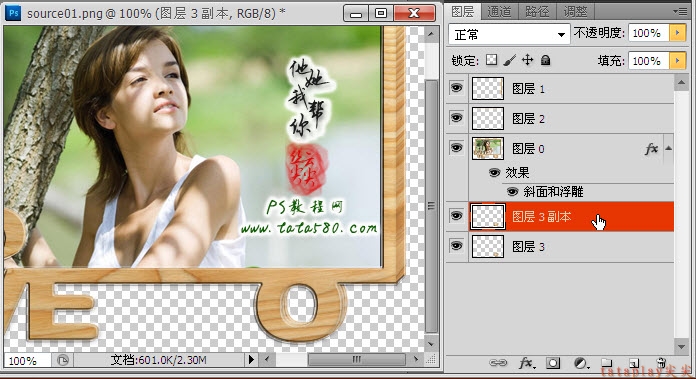Switch to the 路径 tab
The image size is (696, 379).
coord(537,12)
